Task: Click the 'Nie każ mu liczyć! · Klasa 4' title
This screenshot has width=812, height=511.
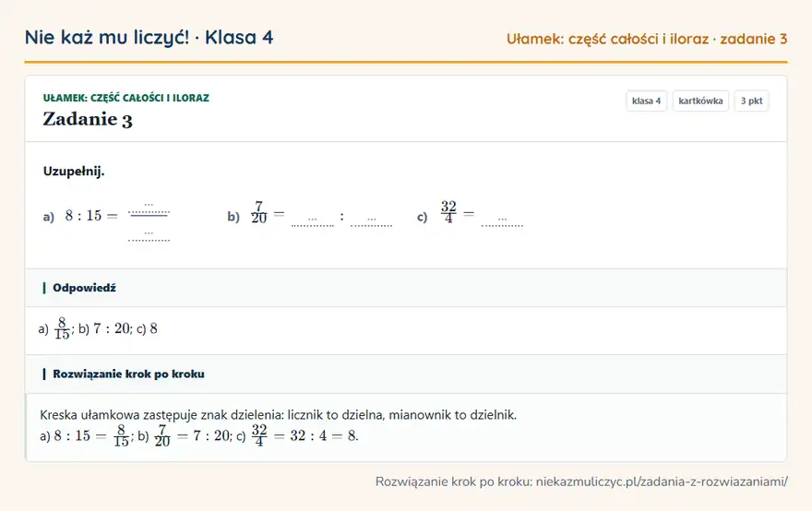Action: click(149, 38)
